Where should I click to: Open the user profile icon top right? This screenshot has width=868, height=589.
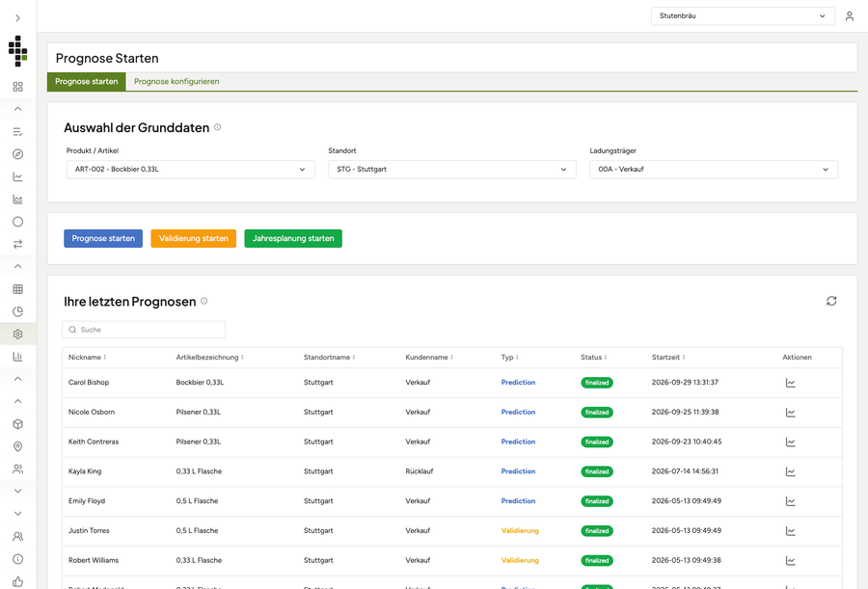coord(849,16)
